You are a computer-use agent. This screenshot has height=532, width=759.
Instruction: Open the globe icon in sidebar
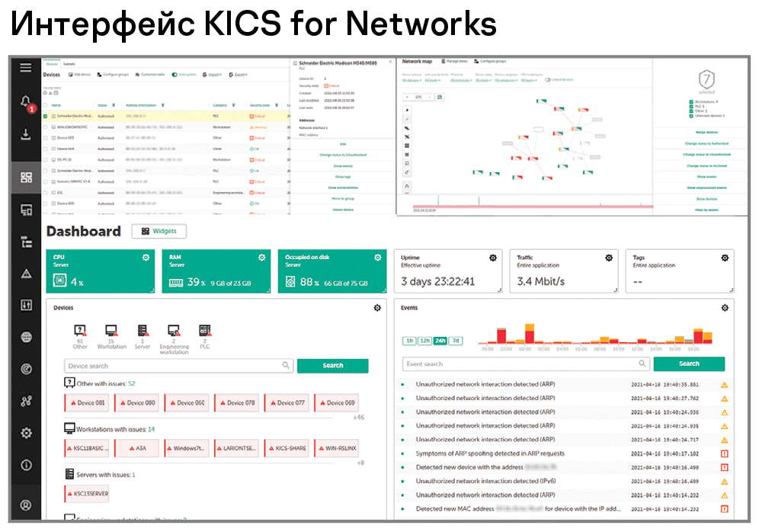click(26, 338)
